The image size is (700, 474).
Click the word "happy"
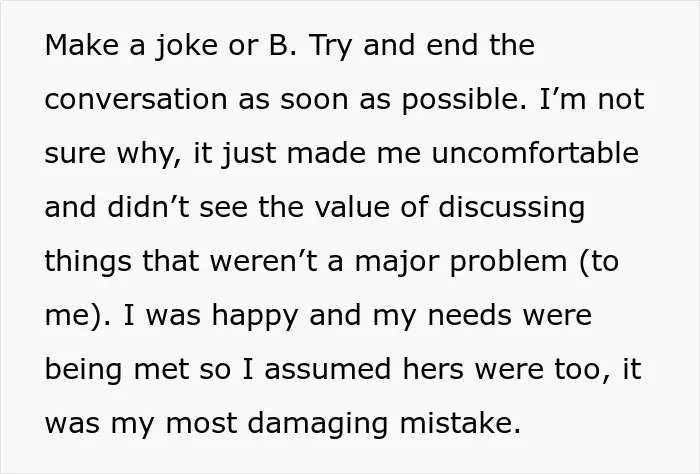255,317
